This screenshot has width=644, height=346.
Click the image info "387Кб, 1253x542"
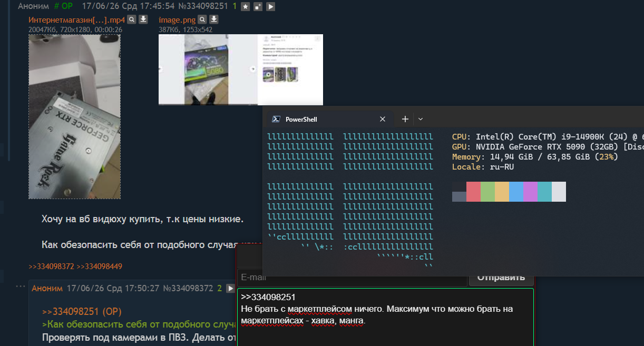coord(186,29)
